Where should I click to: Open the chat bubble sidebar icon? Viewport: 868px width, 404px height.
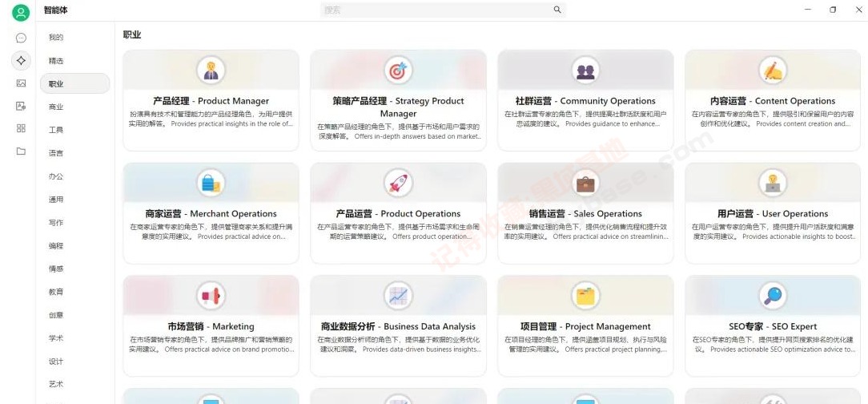pyautogui.click(x=21, y=38)
